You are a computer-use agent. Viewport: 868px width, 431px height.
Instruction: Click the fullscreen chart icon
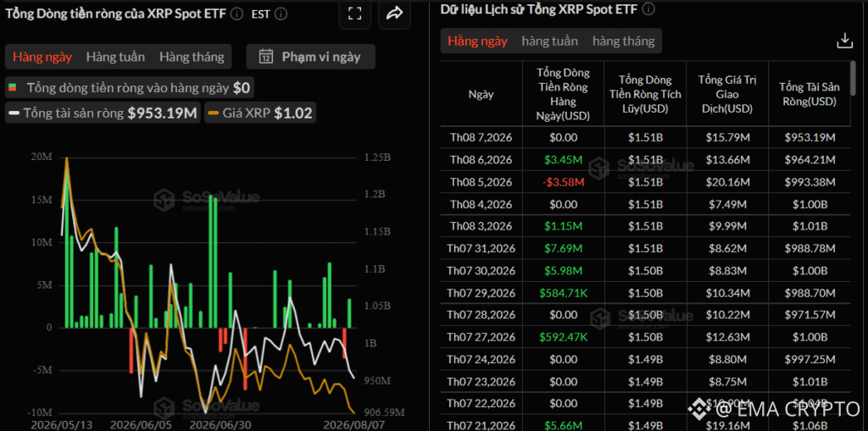[355, 14]
